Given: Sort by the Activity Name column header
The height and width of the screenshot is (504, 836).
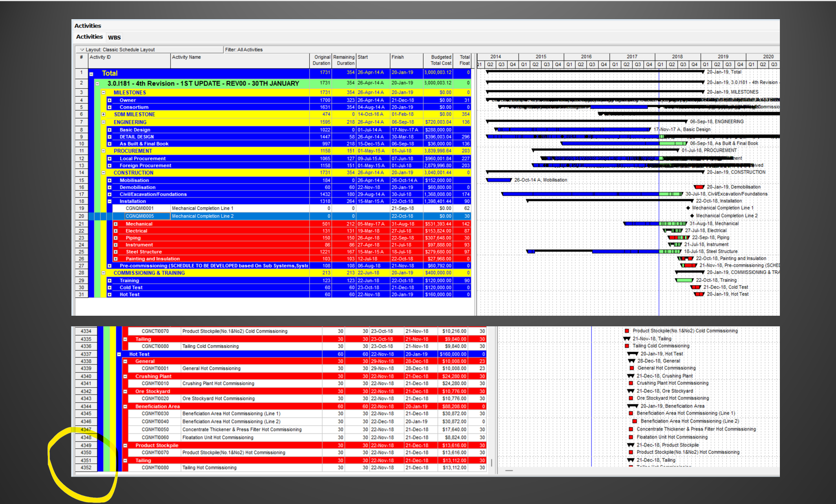Looking at the screenshot, I should [240, 60].
